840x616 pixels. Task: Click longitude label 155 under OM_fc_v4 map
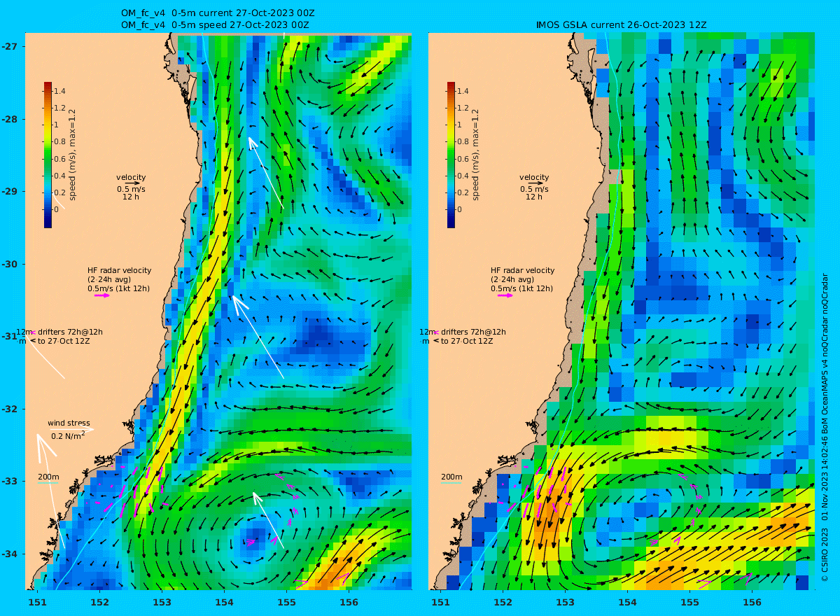(286, 602)
